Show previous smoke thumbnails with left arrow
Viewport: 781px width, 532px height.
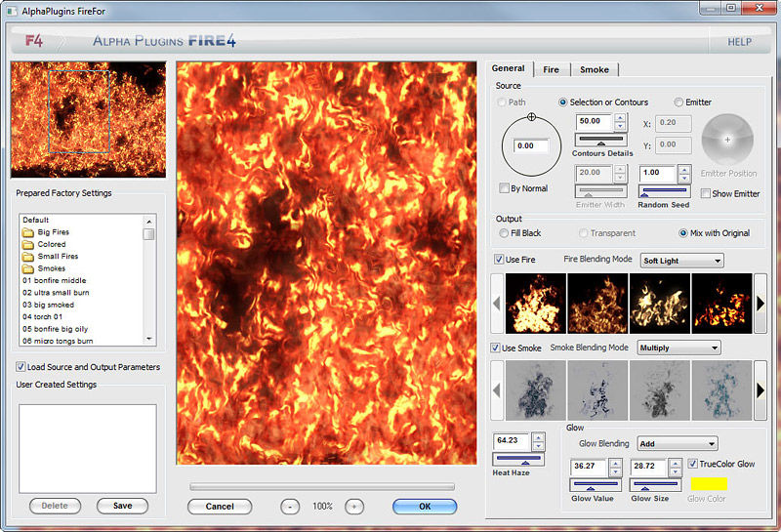click(497, 390)
